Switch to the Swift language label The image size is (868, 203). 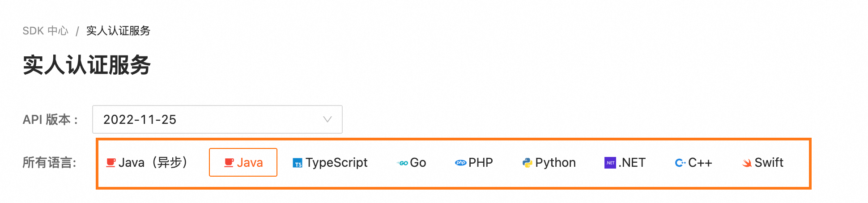click(769, 162)
